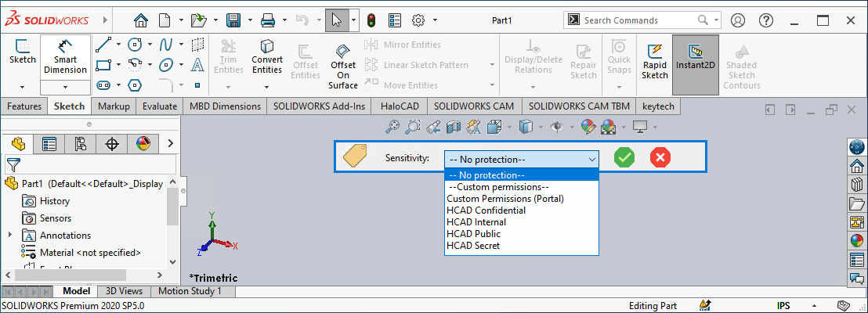The image size is (868, 313).
Task: Toggle the Instant2D mode
Action: click(x=696, y=61)
